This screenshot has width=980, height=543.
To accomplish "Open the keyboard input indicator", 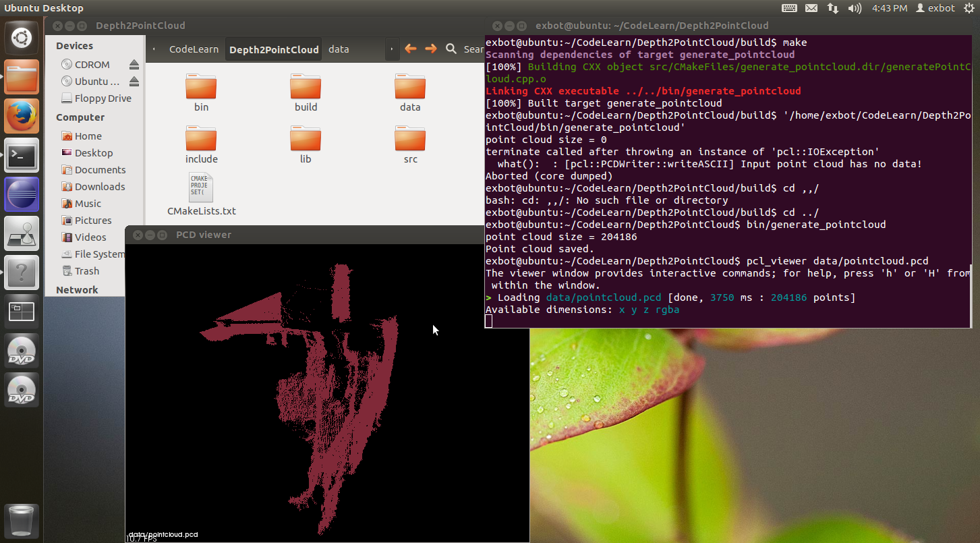I will [789, 8].
